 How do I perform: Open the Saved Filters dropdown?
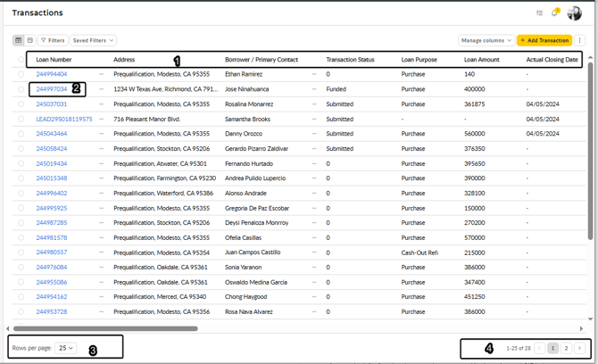[93, 40]
